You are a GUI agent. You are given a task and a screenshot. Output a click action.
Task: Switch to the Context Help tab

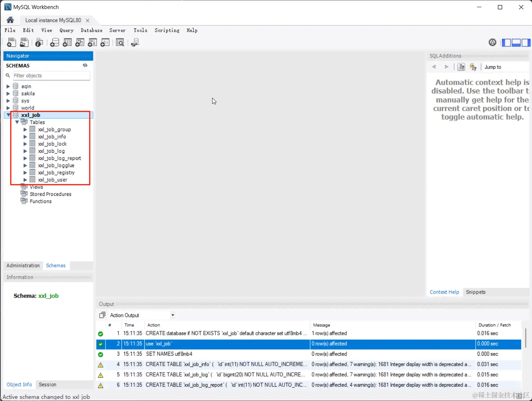click(x=444, y=292)
